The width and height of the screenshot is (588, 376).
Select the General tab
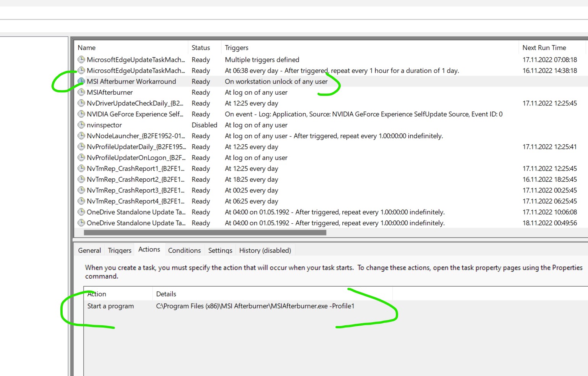[x=89, y=250]
